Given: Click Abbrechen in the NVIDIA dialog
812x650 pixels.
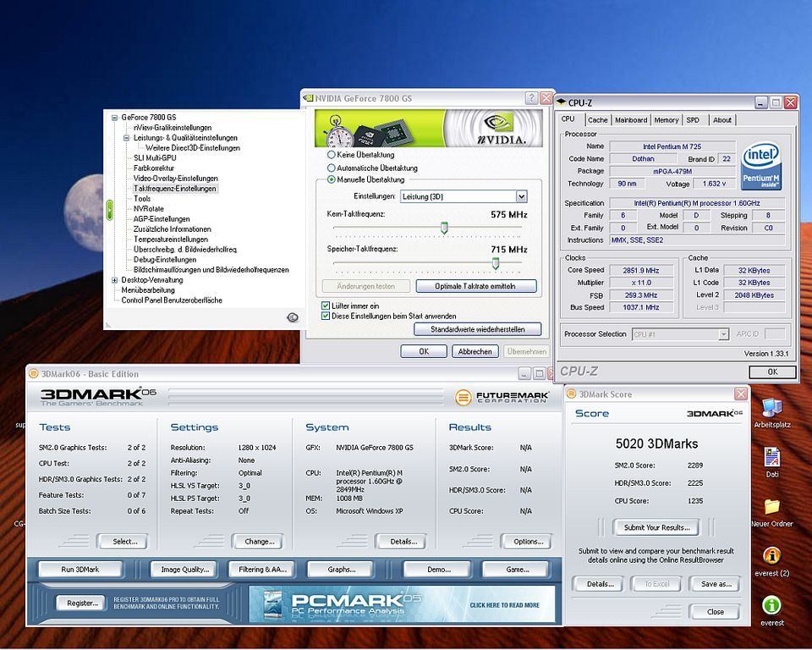Looking at the screenshot, I should (x=475, y=351).
